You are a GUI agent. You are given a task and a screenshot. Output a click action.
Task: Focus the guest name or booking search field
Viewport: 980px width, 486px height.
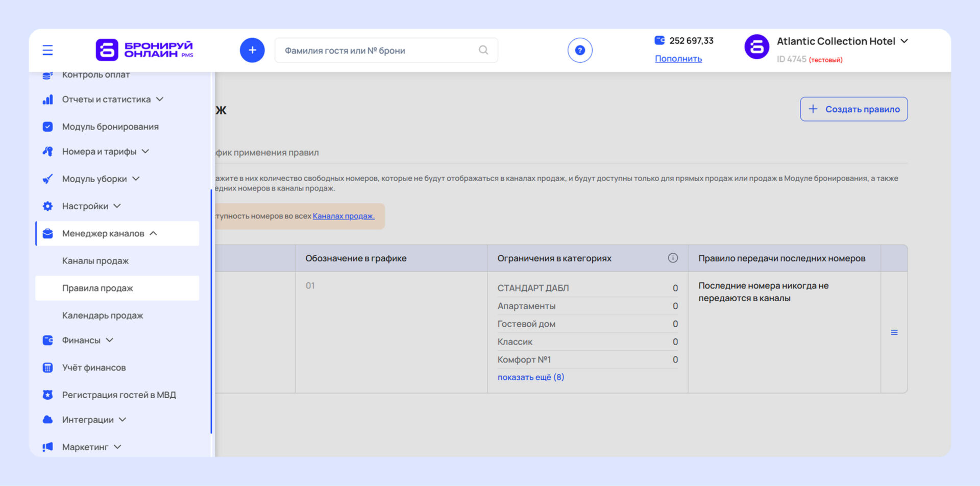pyautogui.click(x=378, y=51)
